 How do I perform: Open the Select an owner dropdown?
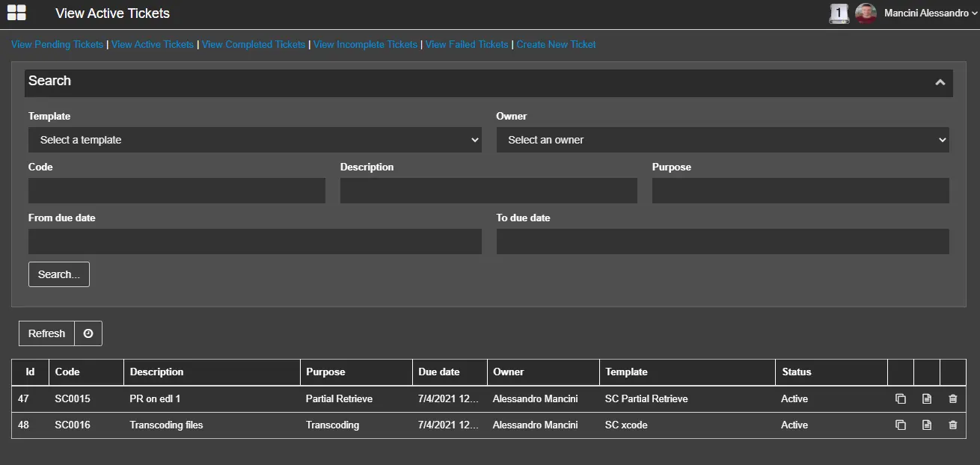723,140
